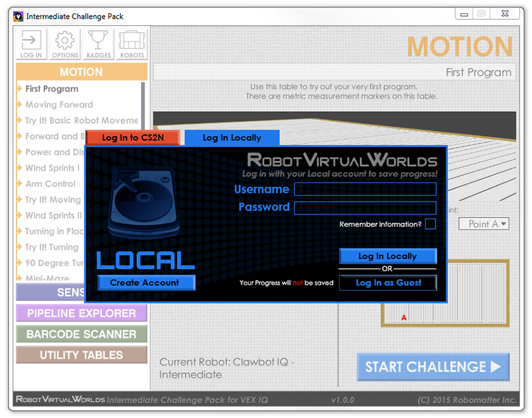Expand the MOTION category header
The image size is (532, 418).
pyautogui.click(x=81, y=72)
